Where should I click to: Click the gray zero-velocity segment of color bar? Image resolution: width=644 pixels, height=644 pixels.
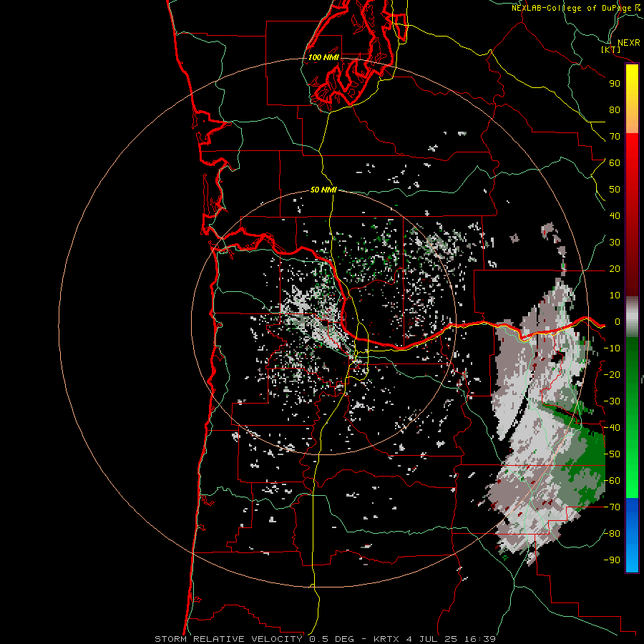(x=632, y=317)
